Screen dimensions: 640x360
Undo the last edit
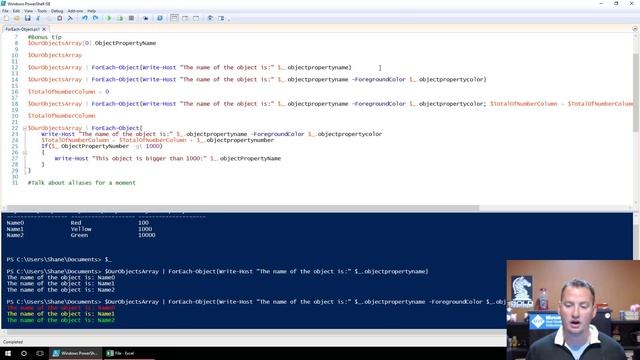84,18
